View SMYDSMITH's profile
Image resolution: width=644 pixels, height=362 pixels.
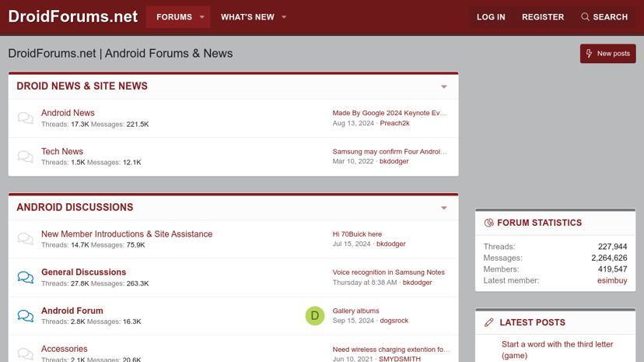(x=400, y=359)
